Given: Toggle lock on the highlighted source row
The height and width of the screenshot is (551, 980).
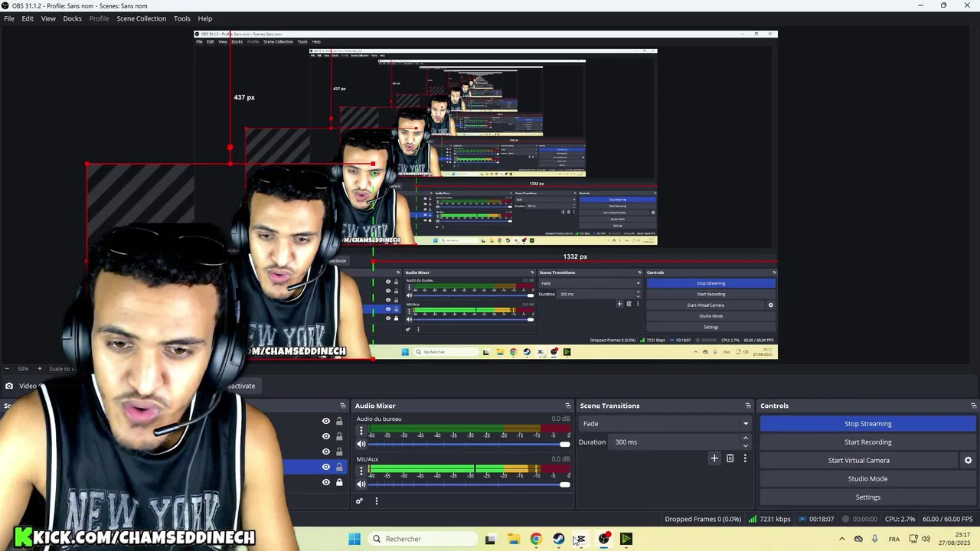Looking at the screenshot, I should pos(339,467).
